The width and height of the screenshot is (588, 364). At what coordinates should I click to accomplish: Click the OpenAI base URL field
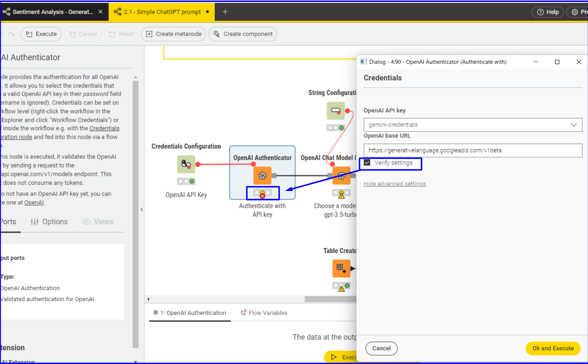pos(473,150)
